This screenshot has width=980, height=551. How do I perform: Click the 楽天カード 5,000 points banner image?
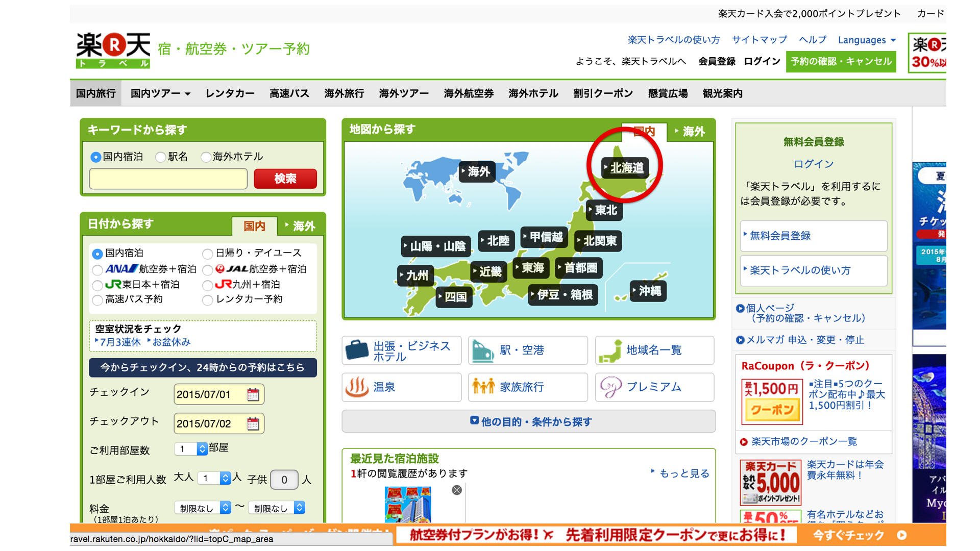click(x=771, y=483)
